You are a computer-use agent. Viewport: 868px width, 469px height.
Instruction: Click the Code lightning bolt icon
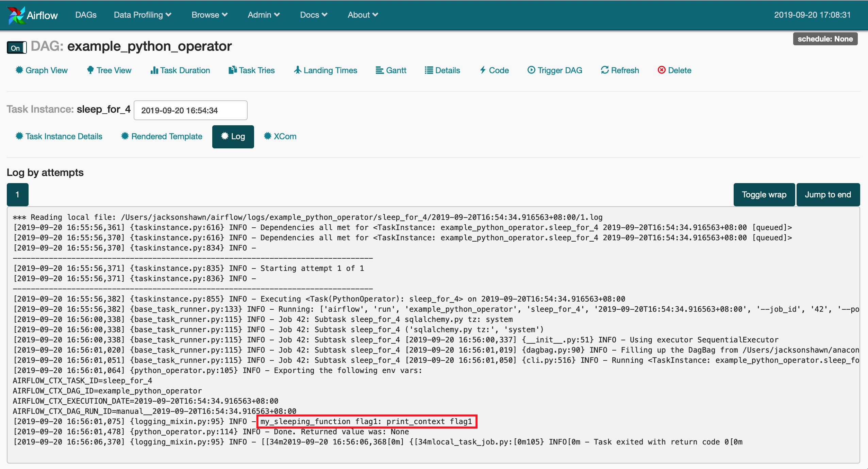[x=483, y=70]
